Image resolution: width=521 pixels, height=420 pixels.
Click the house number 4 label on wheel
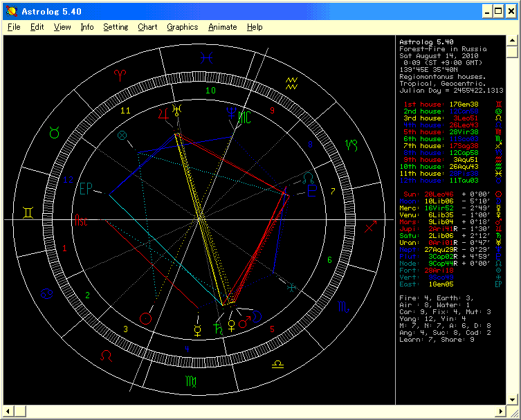187,349
